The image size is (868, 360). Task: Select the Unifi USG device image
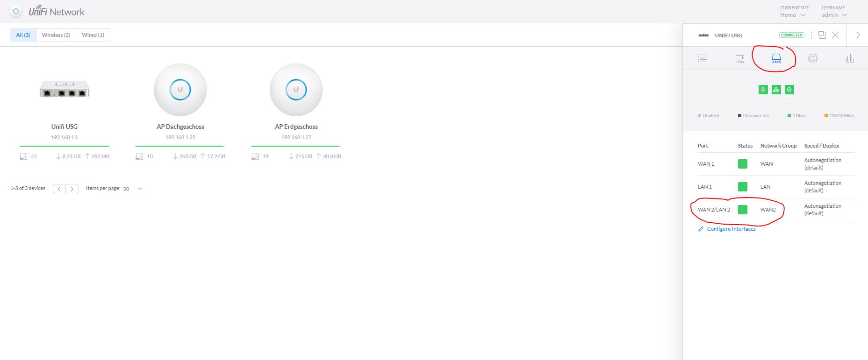[65, 89]
